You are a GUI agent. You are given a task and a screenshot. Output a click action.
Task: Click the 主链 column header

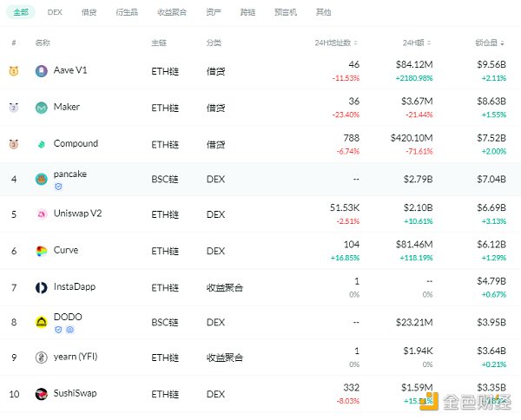click(159, 43)
